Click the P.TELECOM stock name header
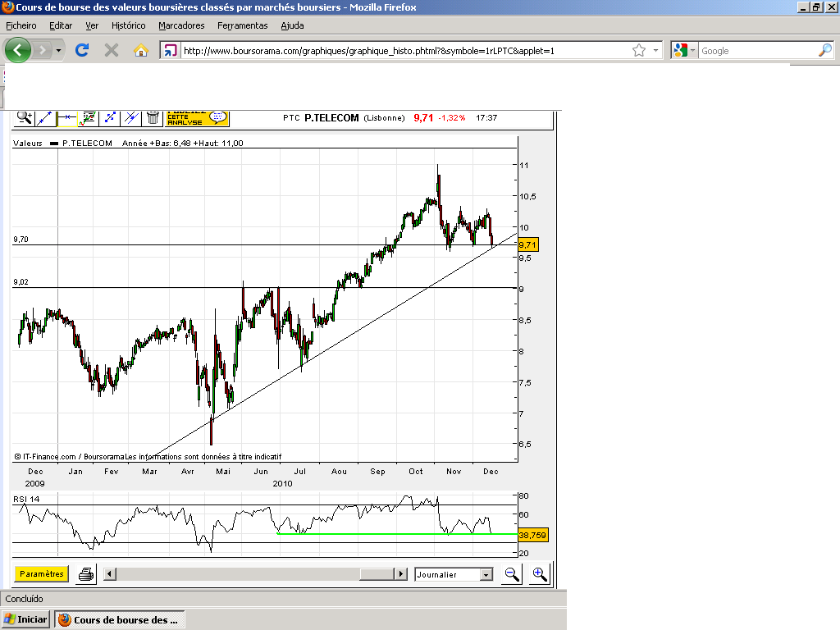 331,118
